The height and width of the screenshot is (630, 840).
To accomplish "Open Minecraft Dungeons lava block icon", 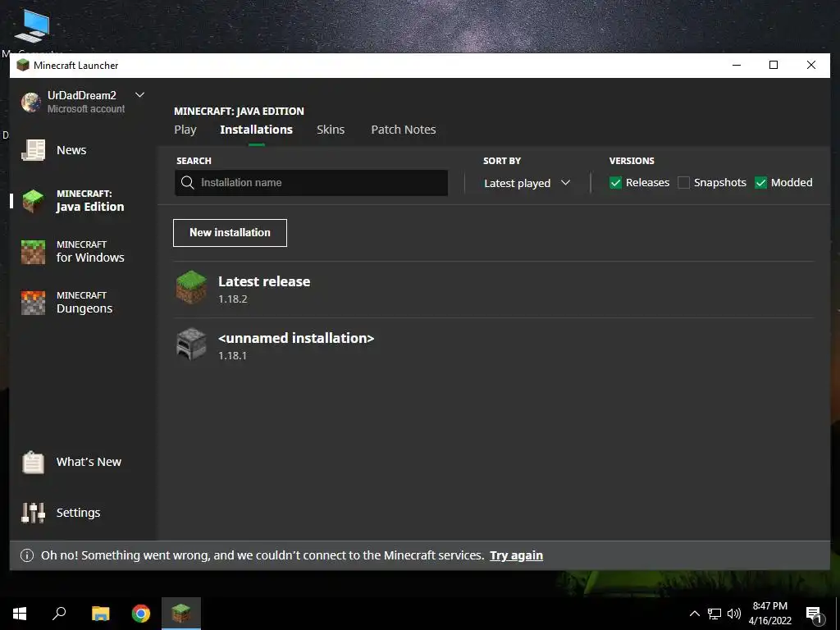I will coord(33,303).
